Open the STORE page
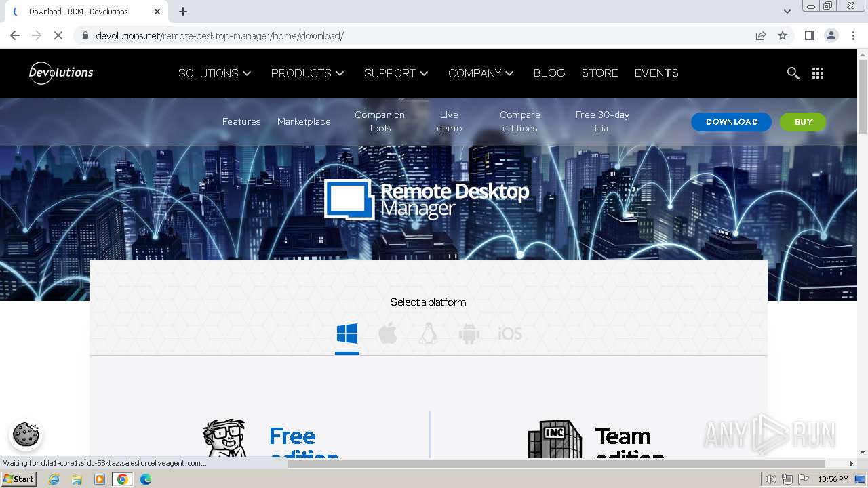Viewport: 868px width, 488px height. point(599,73)
